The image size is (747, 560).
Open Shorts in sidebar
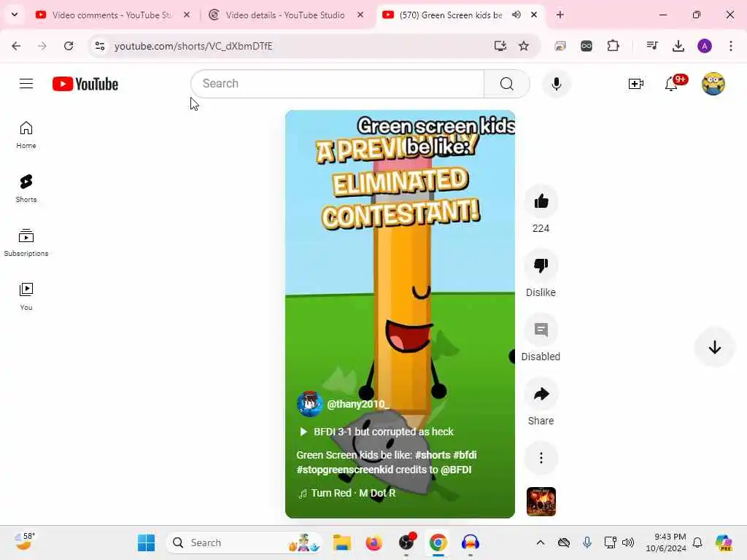point(26,189)
